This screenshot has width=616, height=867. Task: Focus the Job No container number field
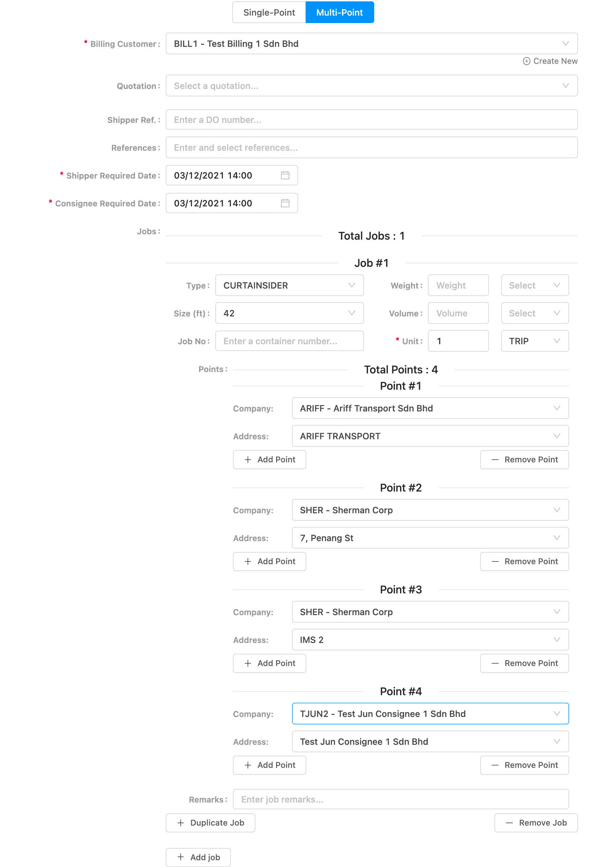tap(289, 341)
